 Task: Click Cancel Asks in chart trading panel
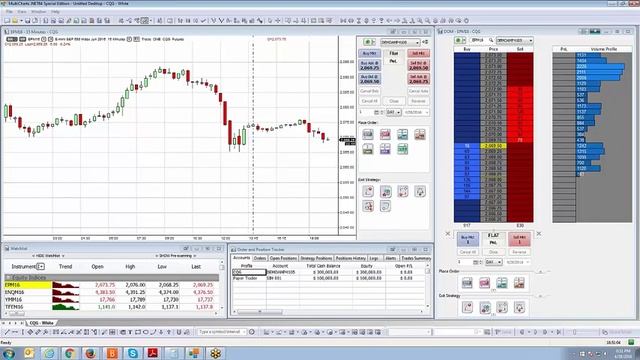[x=418, y=91]
